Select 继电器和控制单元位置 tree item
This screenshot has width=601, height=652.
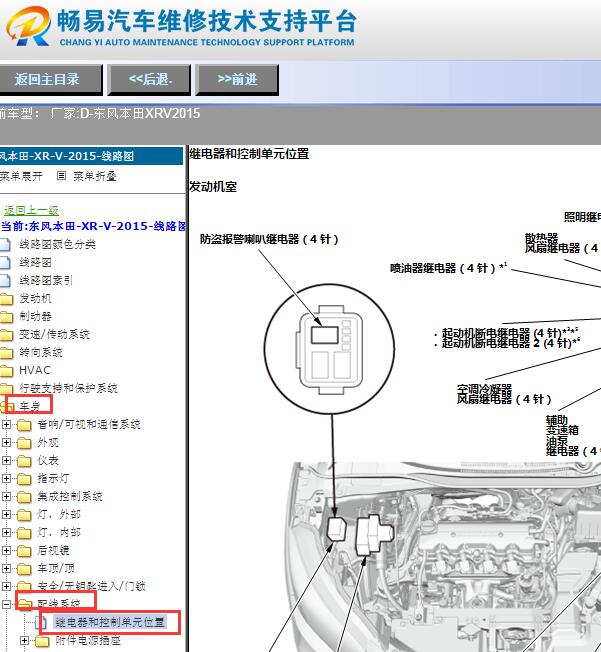tap(110, 622)
